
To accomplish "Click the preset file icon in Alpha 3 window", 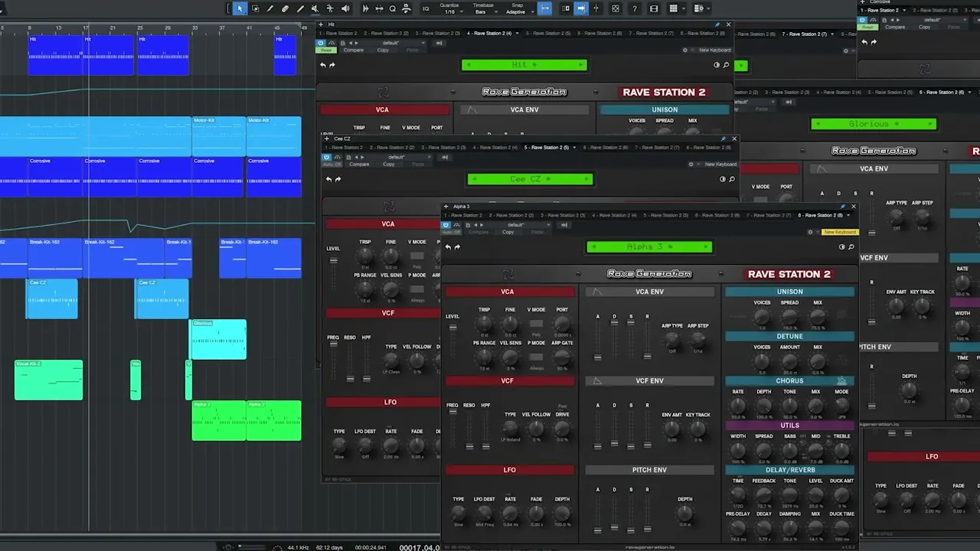I will 468,225.
